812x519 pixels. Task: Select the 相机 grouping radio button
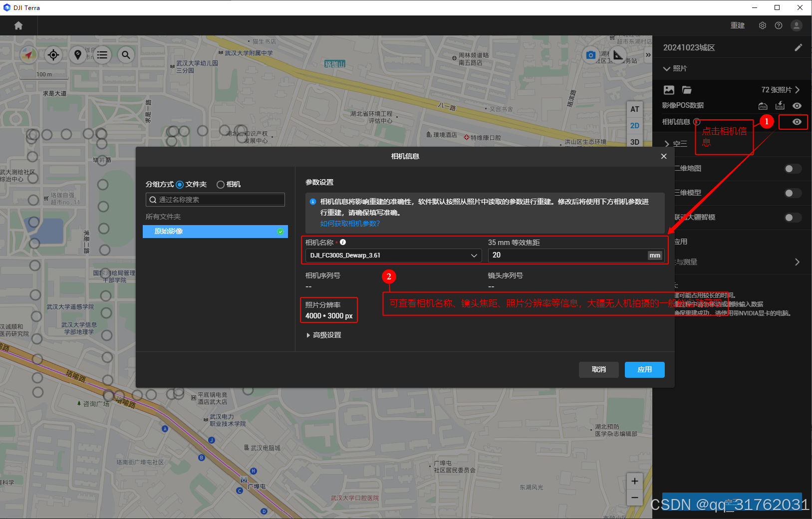coord(221,185)
